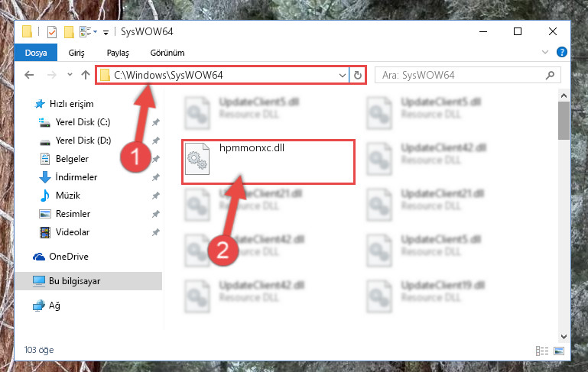Go up one folder level with up arrow
588x372 pixels.
pos(86,75)
